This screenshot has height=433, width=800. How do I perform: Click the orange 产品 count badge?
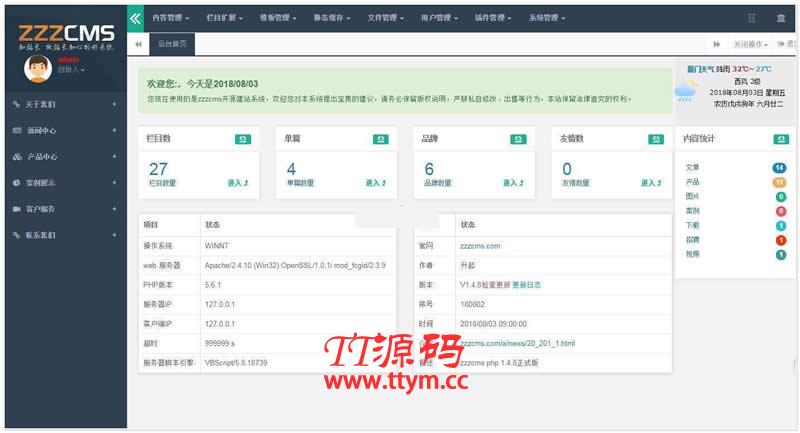point(779,182)
